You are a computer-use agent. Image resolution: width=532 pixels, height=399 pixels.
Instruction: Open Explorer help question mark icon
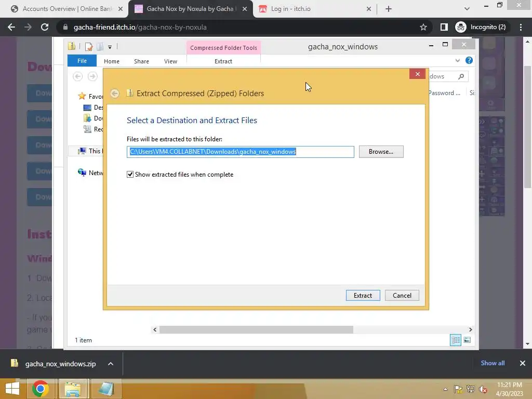[x=469, y=60]
